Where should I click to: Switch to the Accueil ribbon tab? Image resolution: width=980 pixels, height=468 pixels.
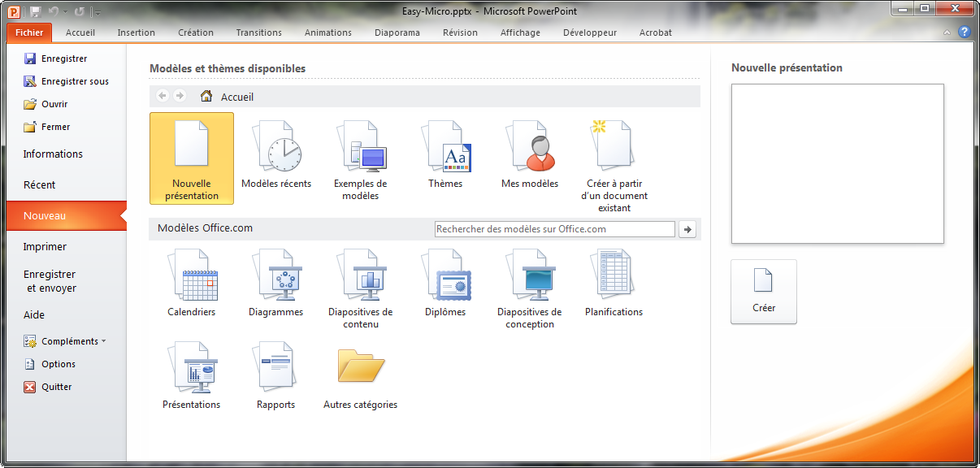(80, 32)
